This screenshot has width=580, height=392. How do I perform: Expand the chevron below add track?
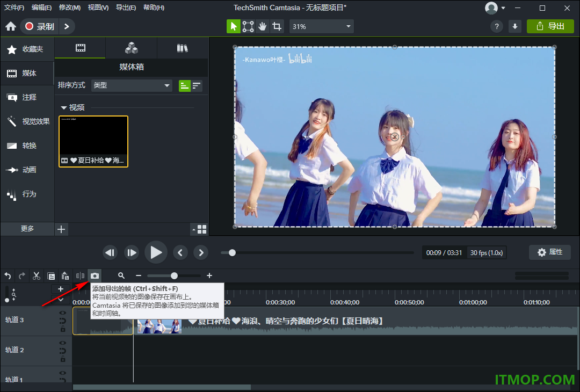[x=61, y=299]
